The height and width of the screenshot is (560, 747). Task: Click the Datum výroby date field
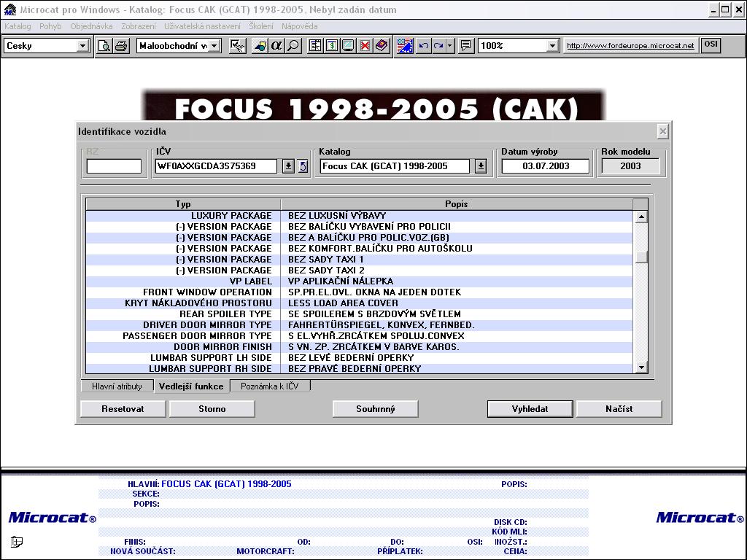[x=546, y=166]
